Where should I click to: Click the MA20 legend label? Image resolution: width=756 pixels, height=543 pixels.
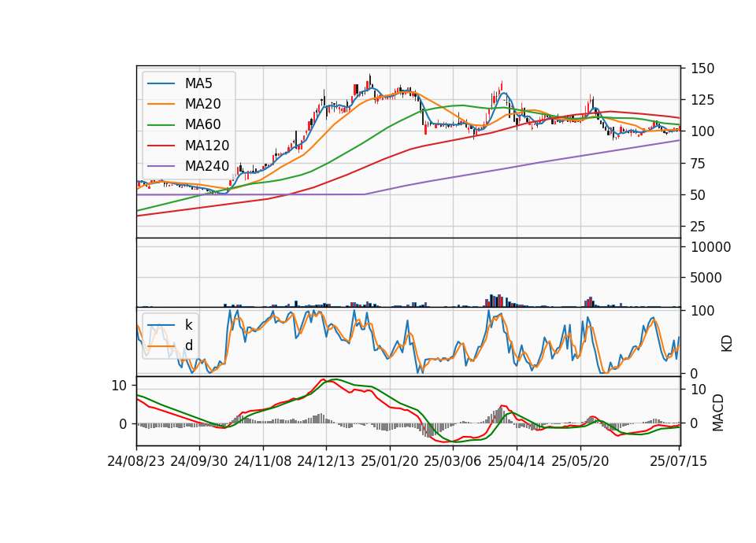pyautogui.click(x=202, y=104)
